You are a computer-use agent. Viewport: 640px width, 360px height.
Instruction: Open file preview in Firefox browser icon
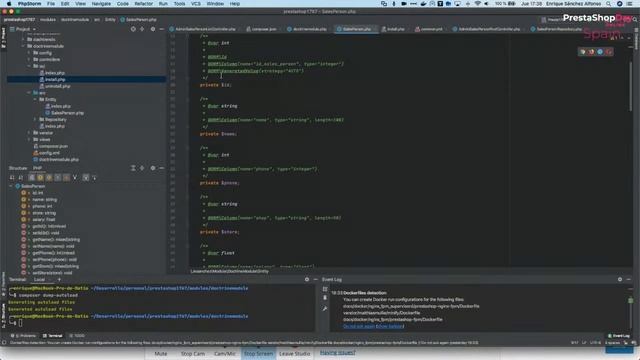click(x=591, y=52)
